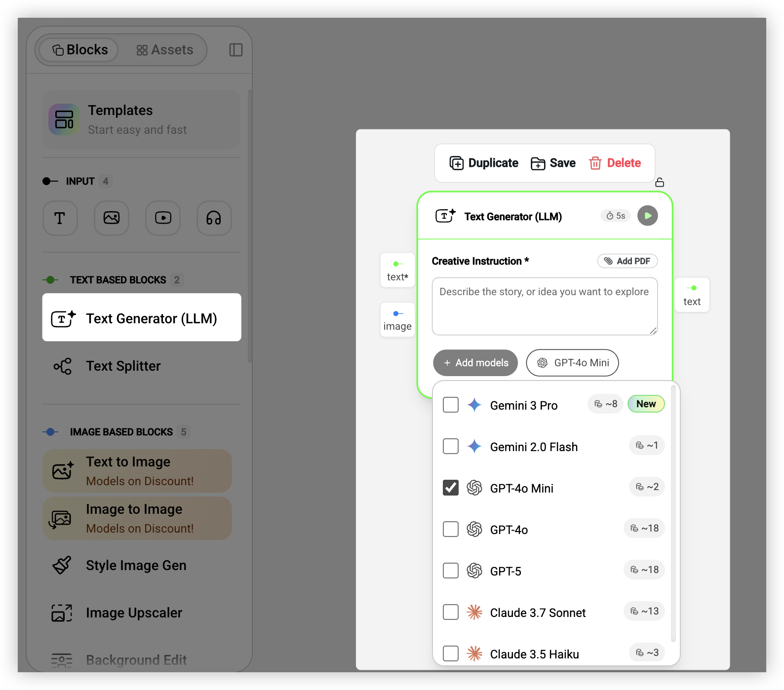Click the Text to Image block icon

pos(63,471)
